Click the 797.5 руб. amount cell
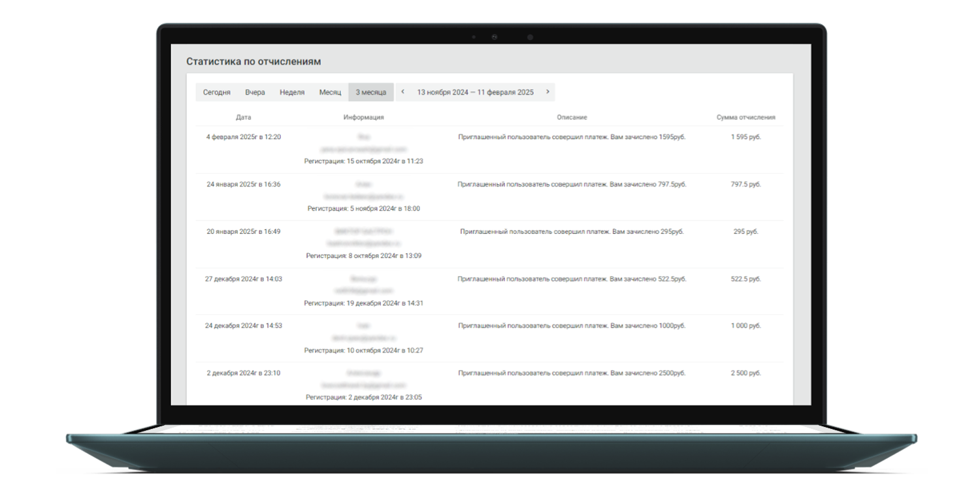Viewport: 980px width, 500px height. tap(745, 185)
